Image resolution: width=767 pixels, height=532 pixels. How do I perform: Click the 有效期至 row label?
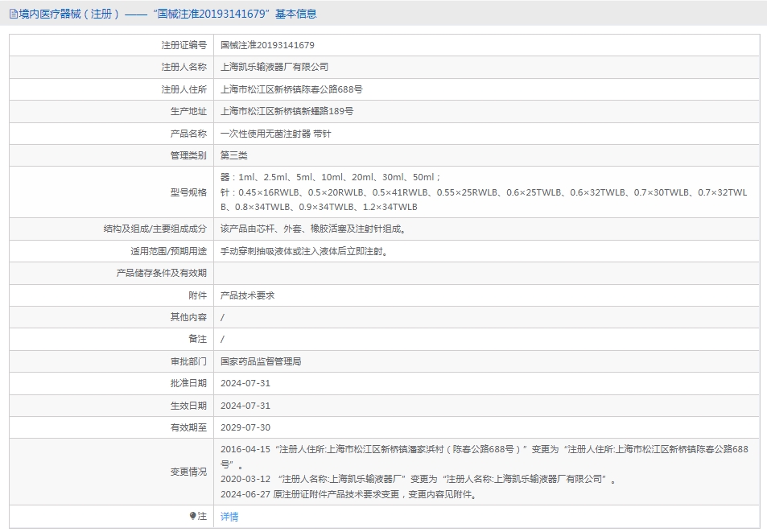(x=188, y=427)
